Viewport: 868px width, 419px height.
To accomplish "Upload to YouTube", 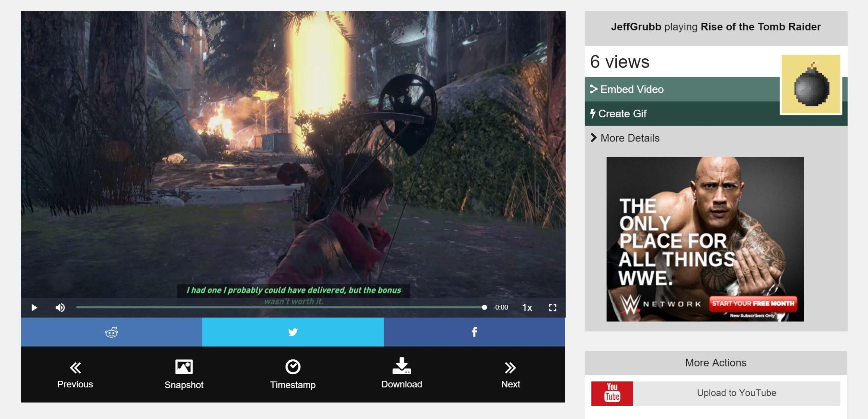I will click(736, 393).
